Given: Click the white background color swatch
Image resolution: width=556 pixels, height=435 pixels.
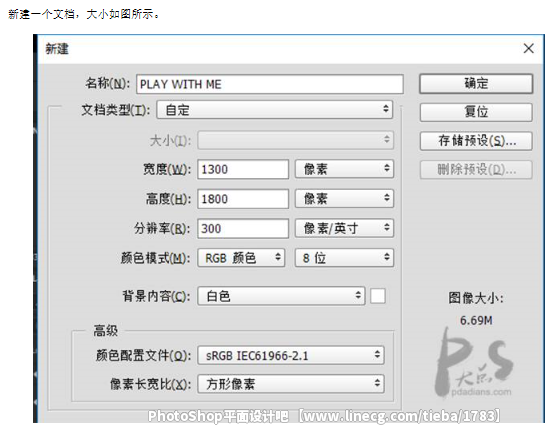Looking at the screenshot, I should point(378,296).
